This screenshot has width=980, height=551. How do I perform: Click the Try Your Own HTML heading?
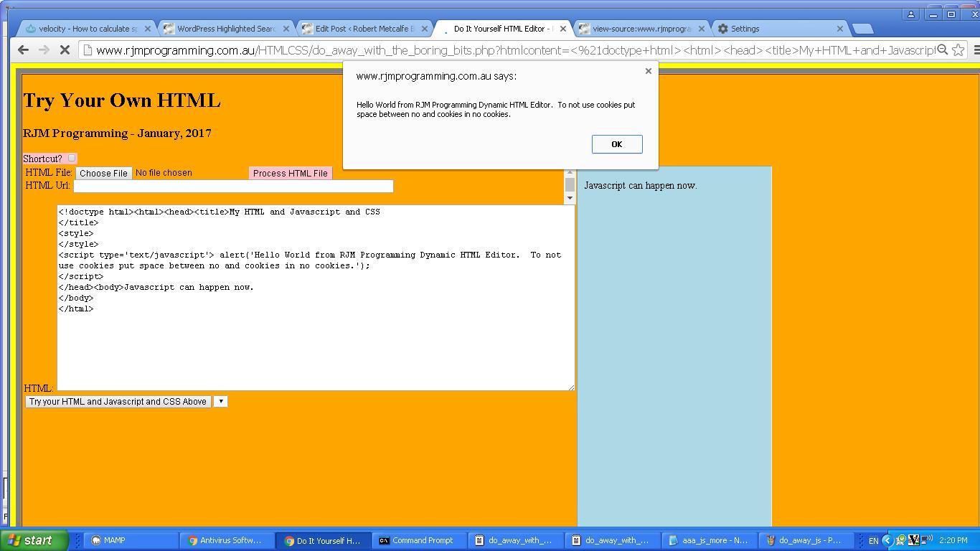click(x=122, y=100)
